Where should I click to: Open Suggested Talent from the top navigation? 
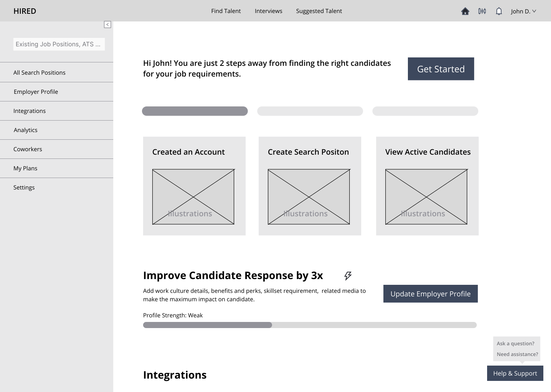click(319, 11)
